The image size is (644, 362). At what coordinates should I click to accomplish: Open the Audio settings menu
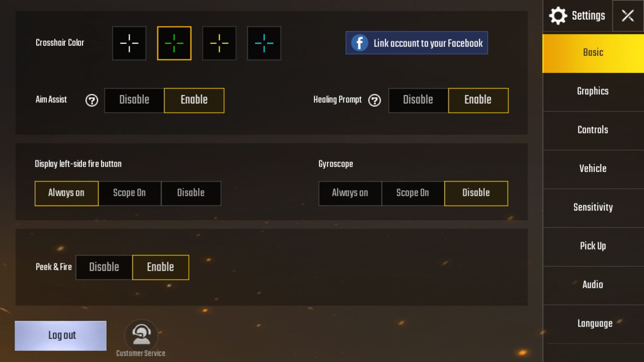593,285
